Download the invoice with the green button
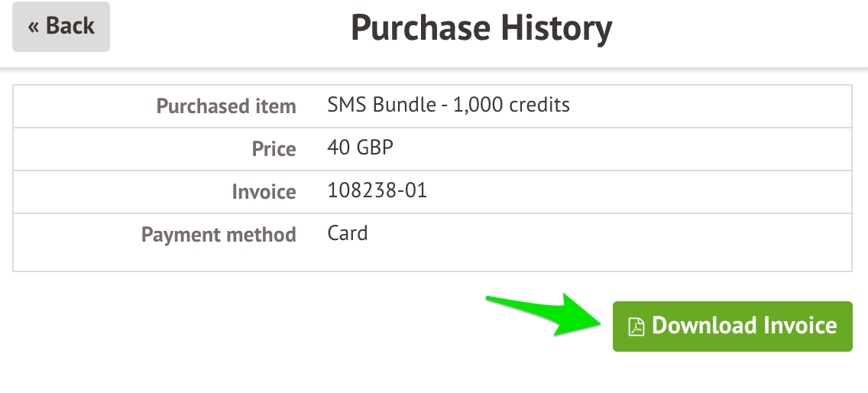 pos(732,326)
